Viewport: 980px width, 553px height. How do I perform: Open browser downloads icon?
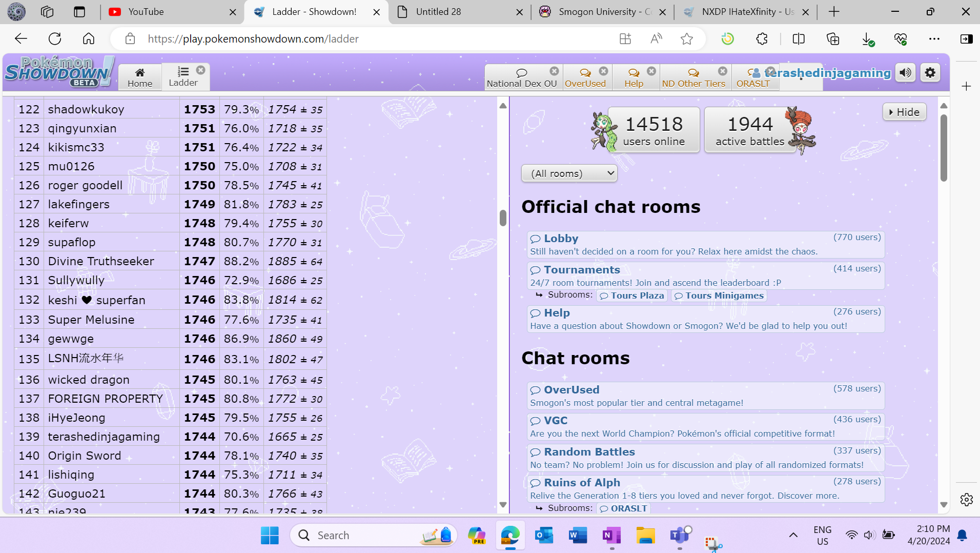[867, 38]
